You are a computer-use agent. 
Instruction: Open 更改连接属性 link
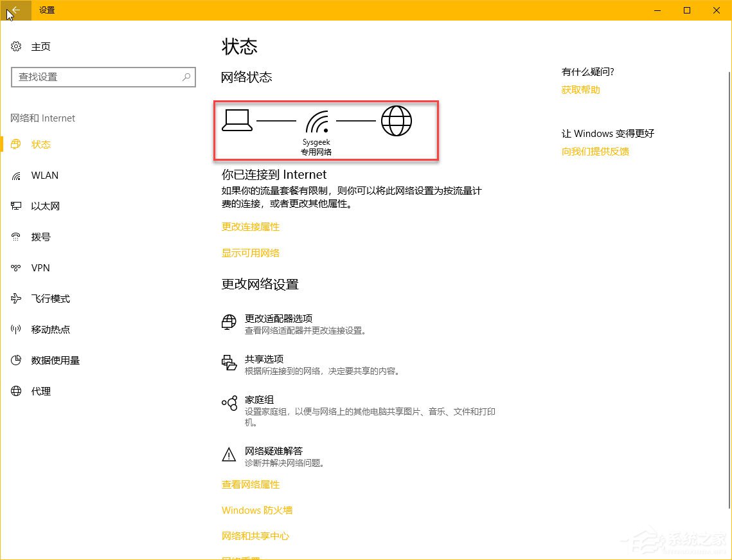tap(251, 226)
